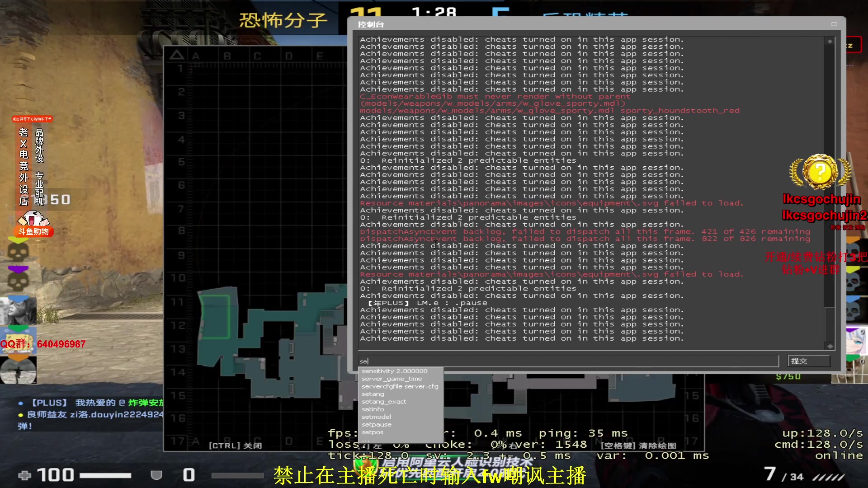Click the 'ping: 35 ms' net graph value

[583, 433]
